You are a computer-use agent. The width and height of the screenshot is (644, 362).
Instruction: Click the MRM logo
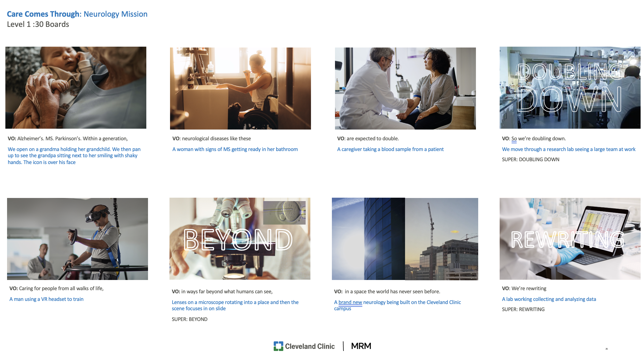tap(361, 346)
